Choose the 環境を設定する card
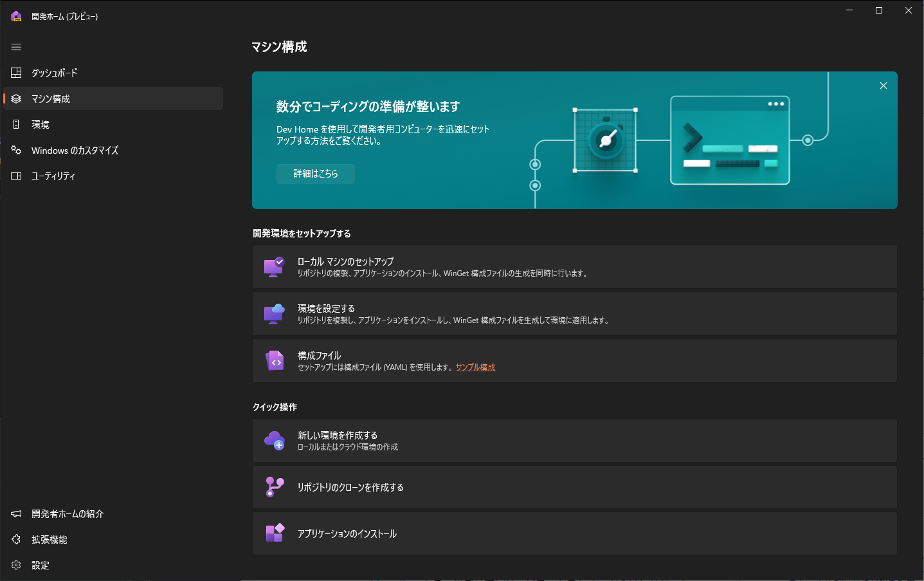The height and width of the screenshot is (581, 924). pyautogui.click(x=575, y=314)
